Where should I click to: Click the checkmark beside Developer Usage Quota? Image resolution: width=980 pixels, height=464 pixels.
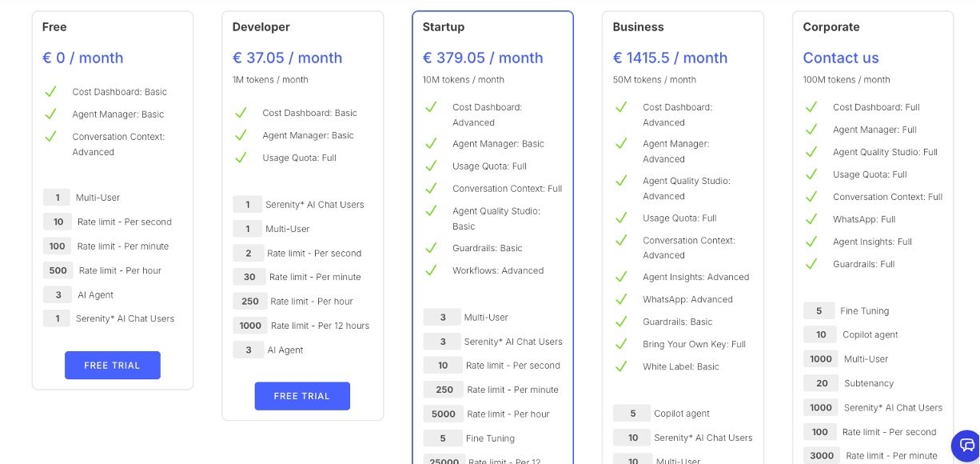(241, 158)
